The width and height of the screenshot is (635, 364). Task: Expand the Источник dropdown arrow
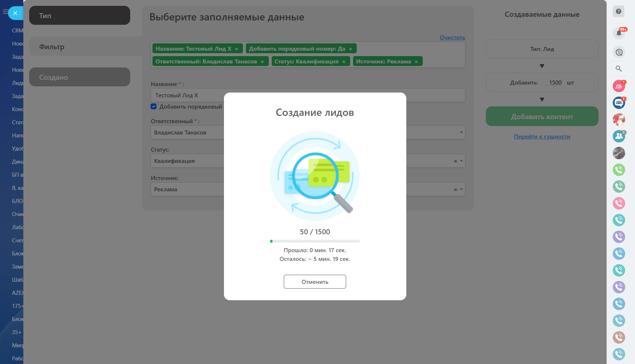pyautogui.click(x=461, y=189)
